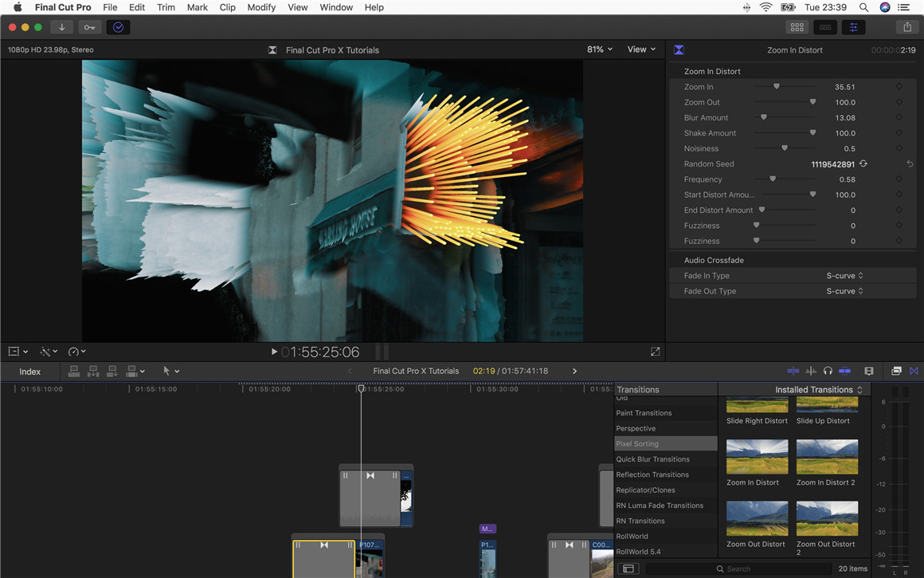Viewport: 924px width, 578px height.
Task: Select the Append edit icon
Action: pos(112,371)
